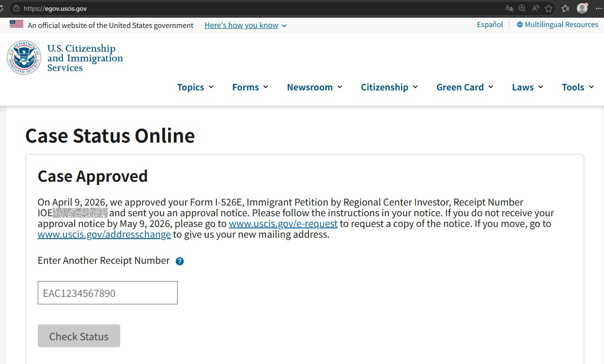
Task: Click the U.S. Citizenship and Immigration Services title
Action: [x=85, y=58]
